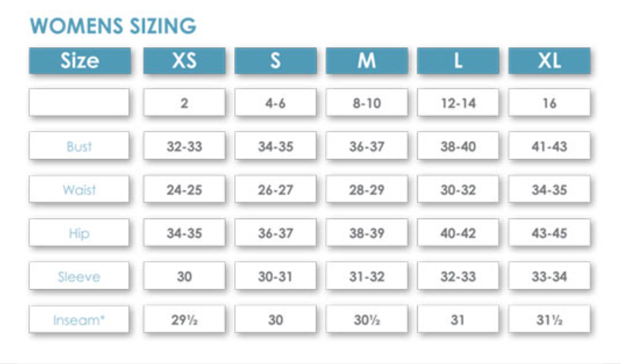Click the Bust 41-43 cell
Viewport: 621px width, 364px height.
coord(549,146)
